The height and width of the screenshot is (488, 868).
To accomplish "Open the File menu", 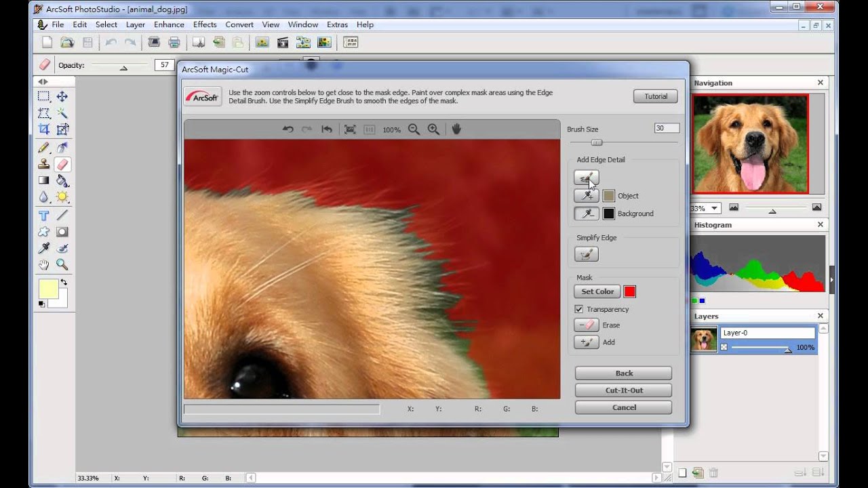I will (58, 24).
